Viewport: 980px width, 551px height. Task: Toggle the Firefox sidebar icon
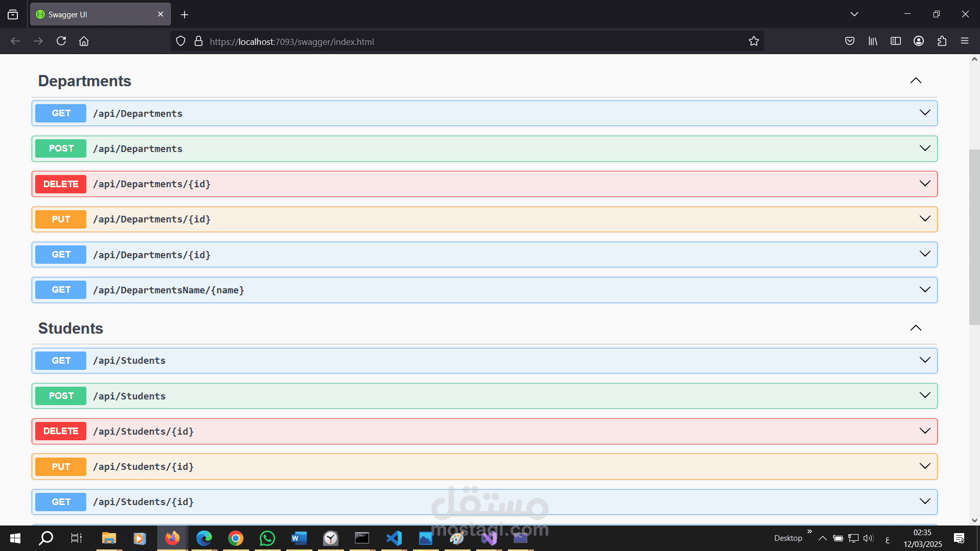coord(896,41)
